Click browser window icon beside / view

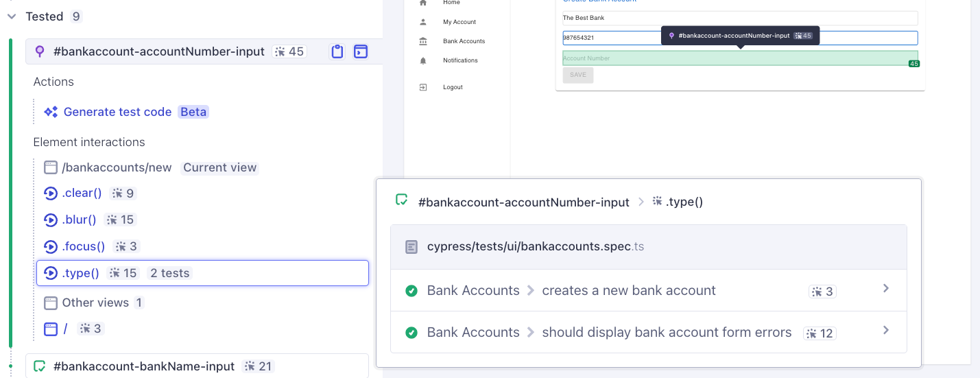50,329
